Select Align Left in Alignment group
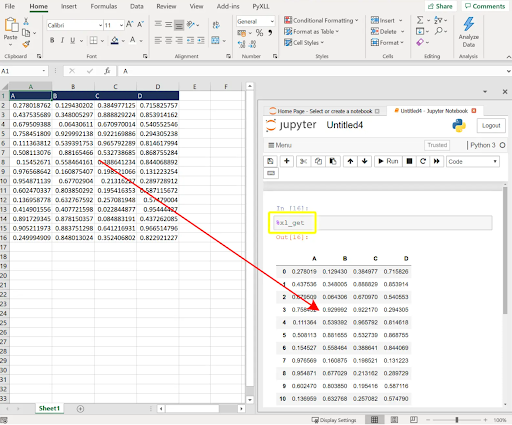Viewport: 512px width, 425px height. 158,40
